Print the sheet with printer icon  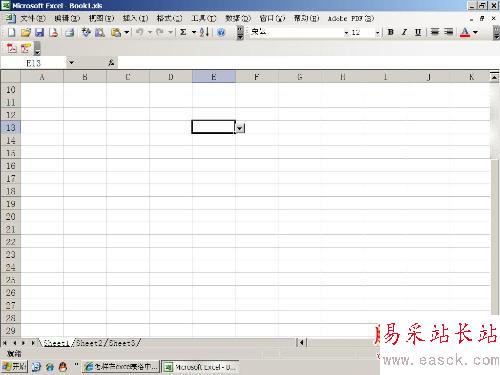(70, 32)
